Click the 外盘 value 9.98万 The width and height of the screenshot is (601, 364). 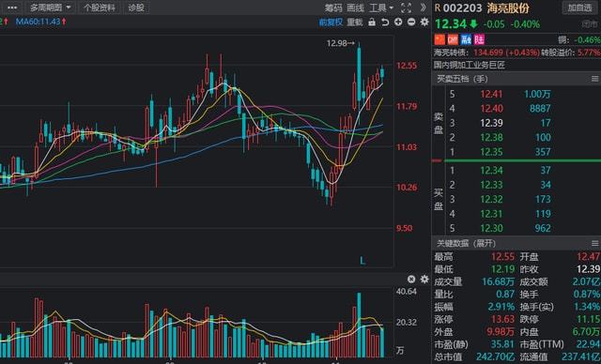click(x=501, y=332)
